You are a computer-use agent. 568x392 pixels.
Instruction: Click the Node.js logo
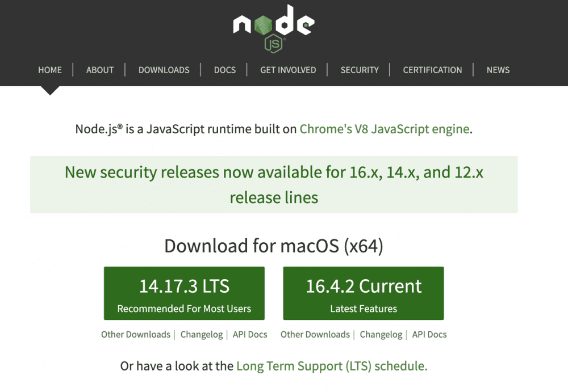click(x=273, y=28)
